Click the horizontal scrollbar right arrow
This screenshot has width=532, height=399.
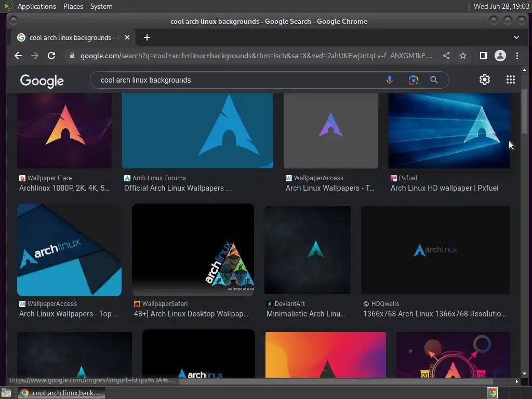517,381
